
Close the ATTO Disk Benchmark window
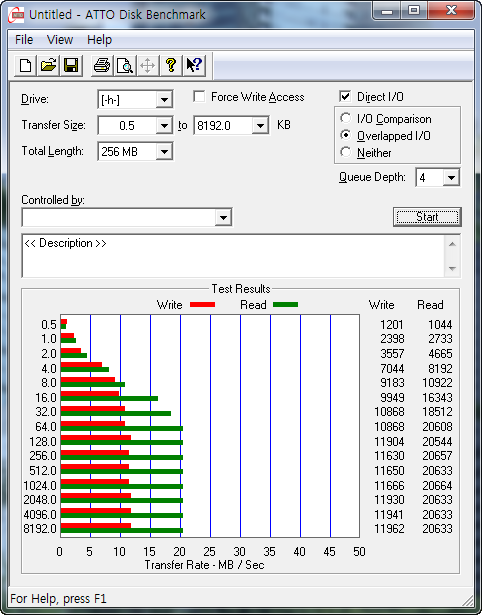point(451,11)
